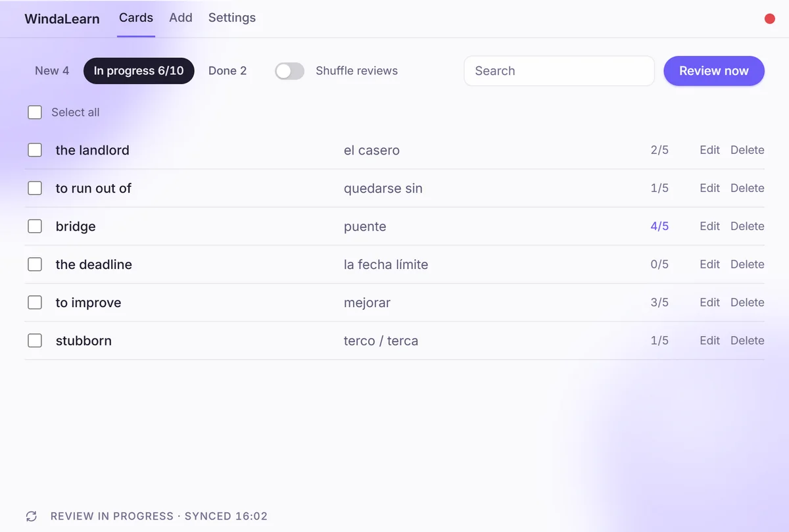789x532 pixels.
Task: Start the Review now session
Action: click(x=714, y=71)
